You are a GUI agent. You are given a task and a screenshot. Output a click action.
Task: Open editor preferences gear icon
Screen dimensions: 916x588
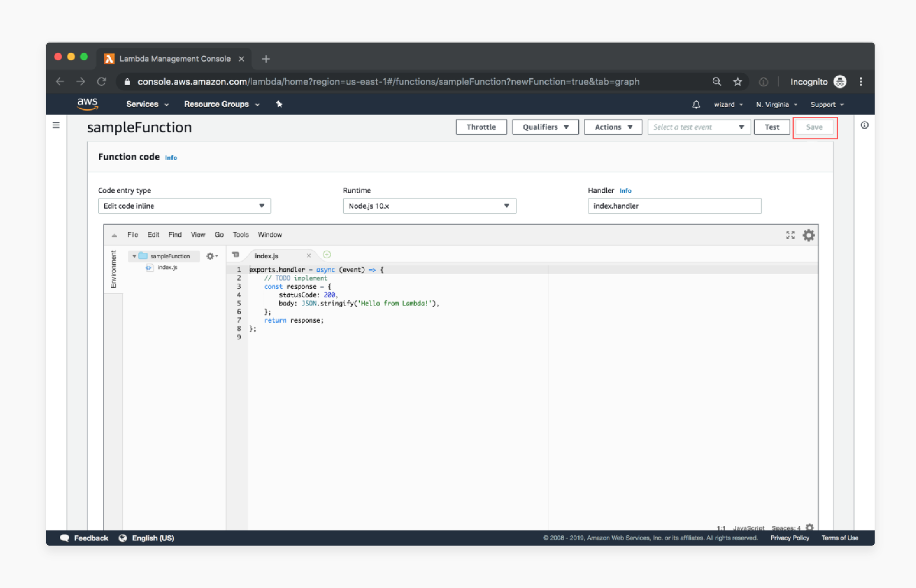(809, 235)
